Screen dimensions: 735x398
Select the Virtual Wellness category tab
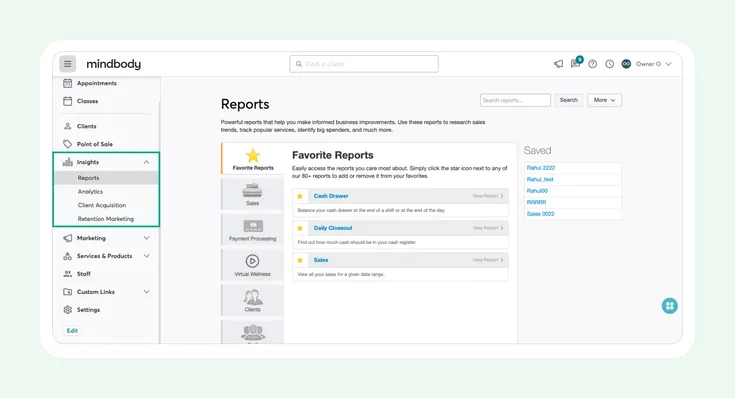pos(253,265)
